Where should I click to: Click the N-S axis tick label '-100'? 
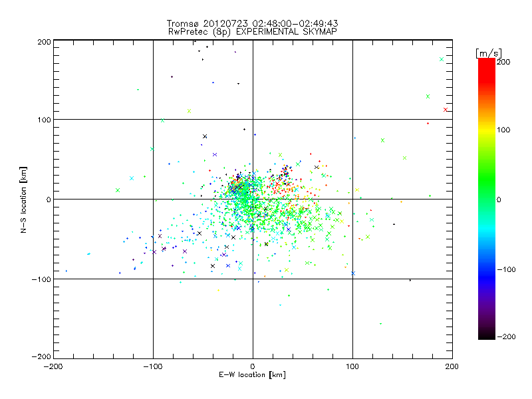pos(41,279)
